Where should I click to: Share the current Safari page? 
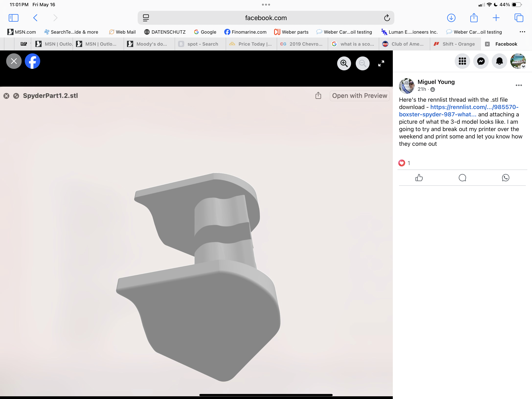pos(474,18)
